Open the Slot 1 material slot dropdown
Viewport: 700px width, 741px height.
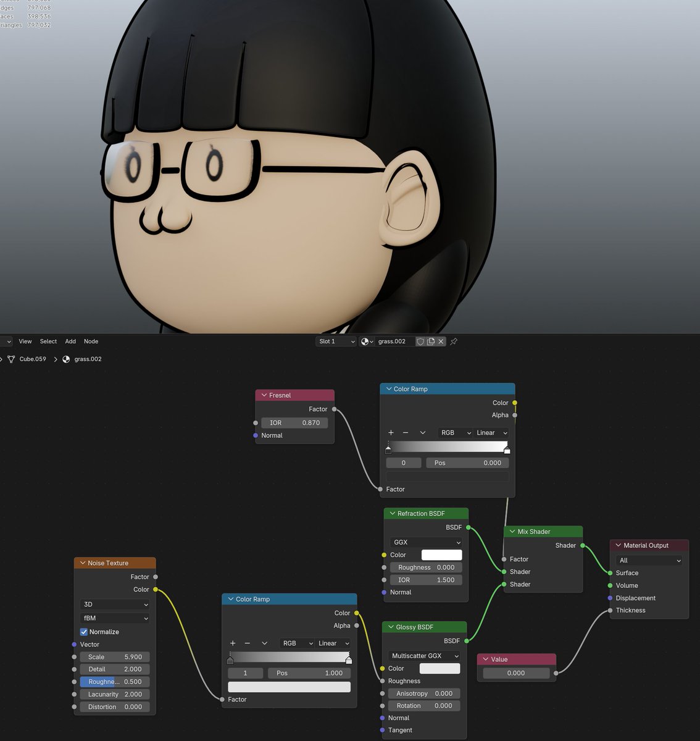pyautogui.click(x=336, y=341)
